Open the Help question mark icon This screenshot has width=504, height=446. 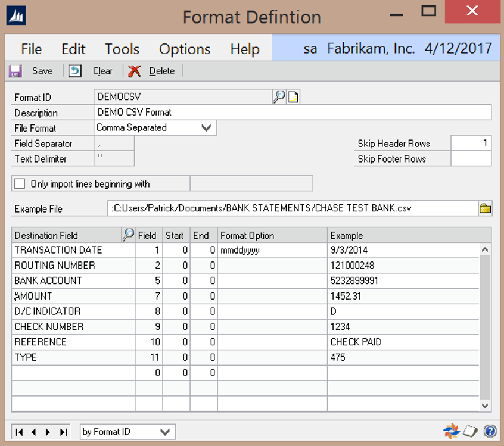coord(490,431)
